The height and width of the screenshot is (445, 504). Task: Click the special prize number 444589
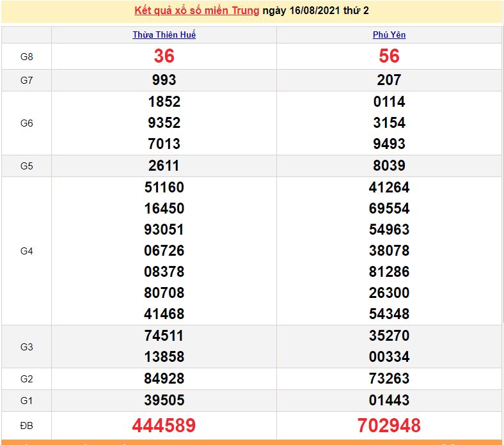(164, 425)
